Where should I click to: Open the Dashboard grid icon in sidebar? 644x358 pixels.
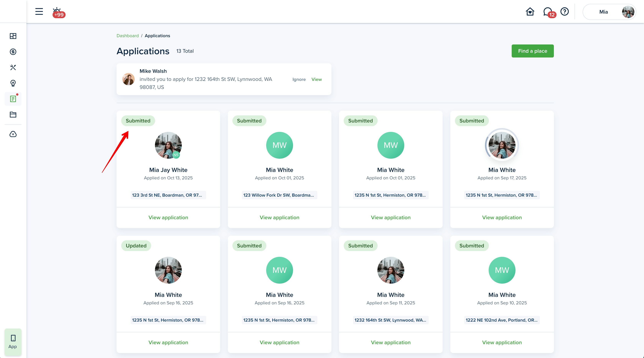(x=13, y=36)
